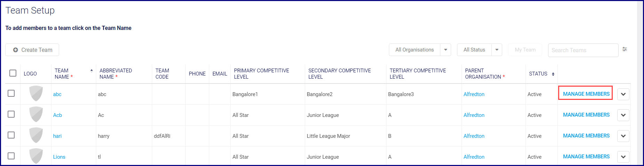This screenshot has width=644, height=166.
Task: Open the All Status dropdown
Action: (x=497, y=50)
